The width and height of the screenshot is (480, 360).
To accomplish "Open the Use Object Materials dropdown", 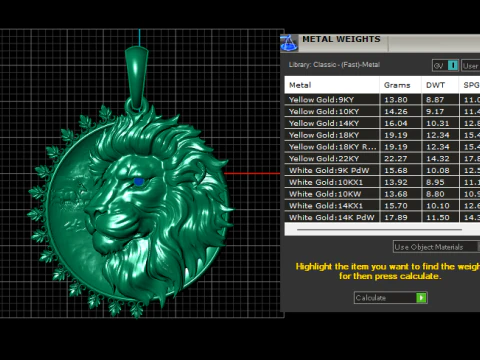I will 436,247.
